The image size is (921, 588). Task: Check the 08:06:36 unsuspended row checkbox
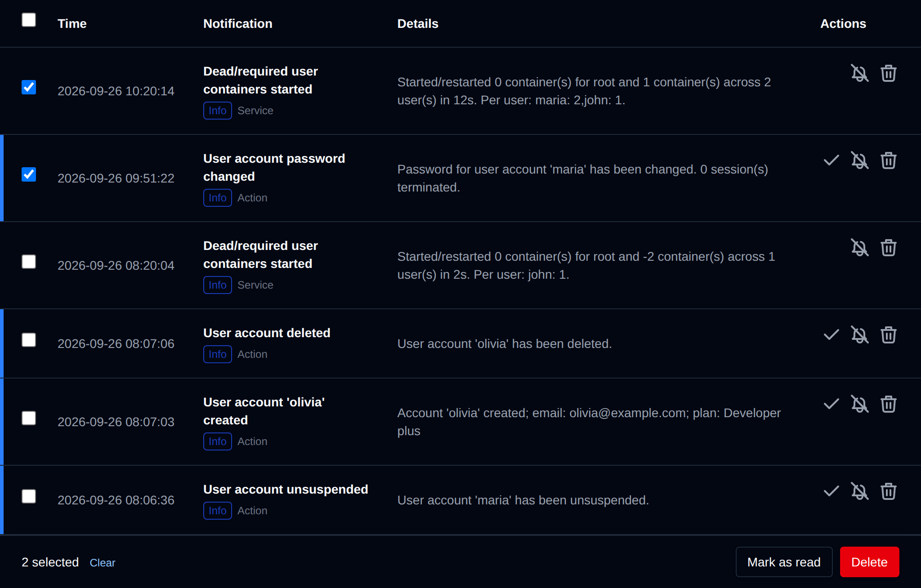tap(29, 496)
